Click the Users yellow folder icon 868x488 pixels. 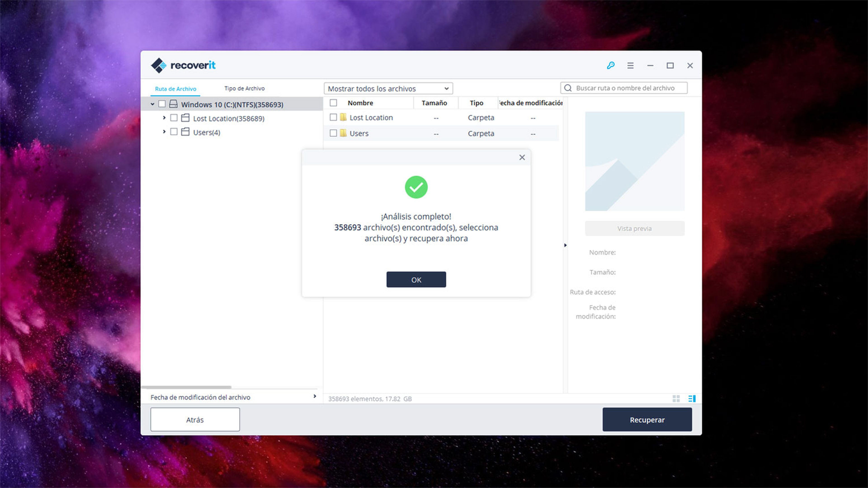tap(343, 133)
